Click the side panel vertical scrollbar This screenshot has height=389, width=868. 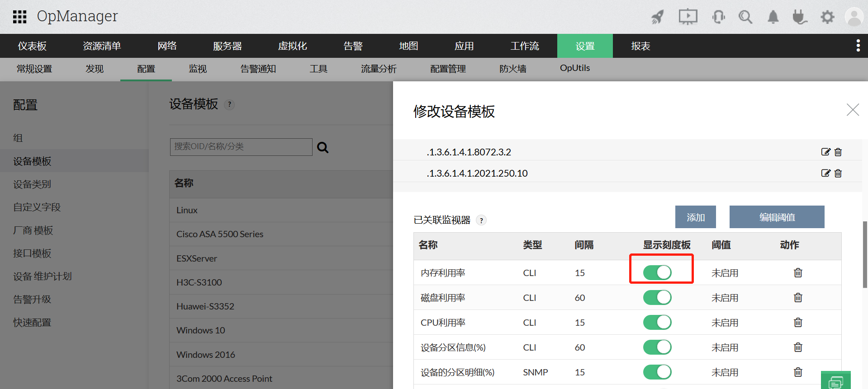(865, 254)
